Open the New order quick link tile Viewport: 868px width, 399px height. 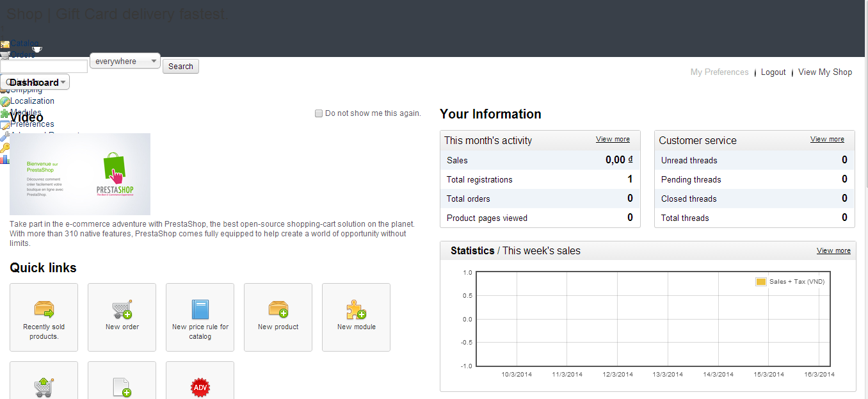point(122,317)
